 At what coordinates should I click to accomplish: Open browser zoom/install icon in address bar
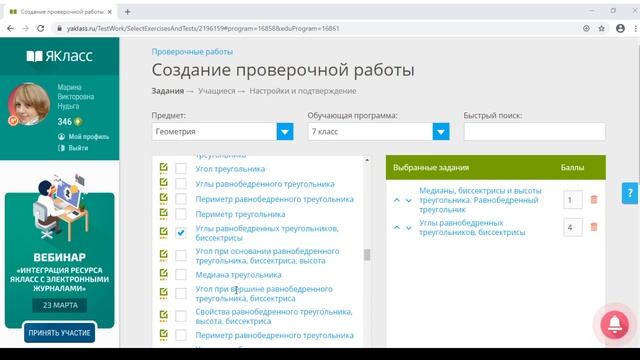(586, 29)
